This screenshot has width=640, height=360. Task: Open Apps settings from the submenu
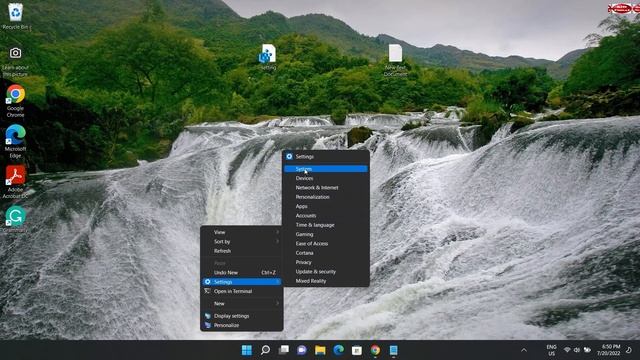coord(326,207)
